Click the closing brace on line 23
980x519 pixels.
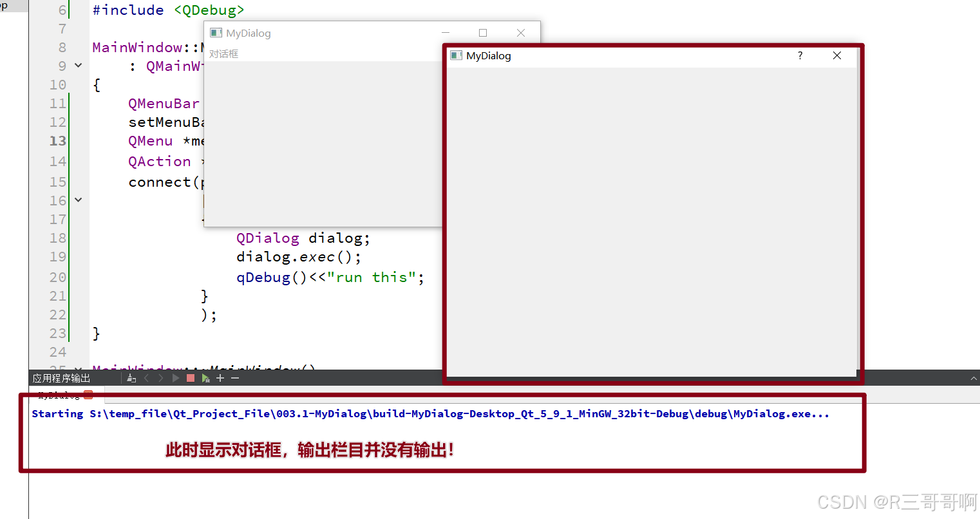[x=97, y=334]
